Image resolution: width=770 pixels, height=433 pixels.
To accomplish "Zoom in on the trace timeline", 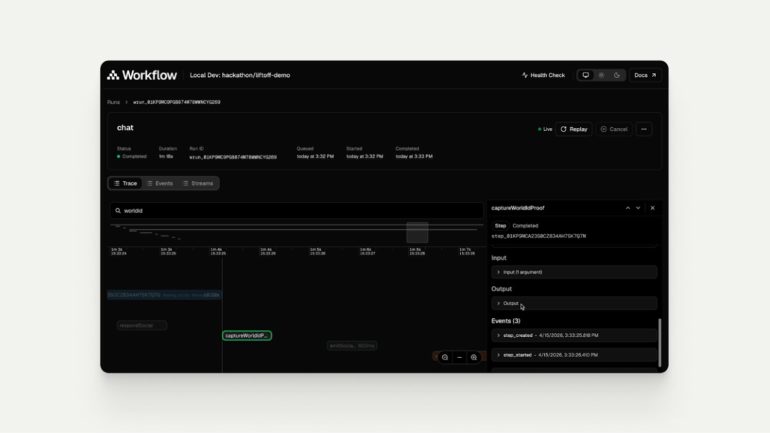I will point(474,357).
